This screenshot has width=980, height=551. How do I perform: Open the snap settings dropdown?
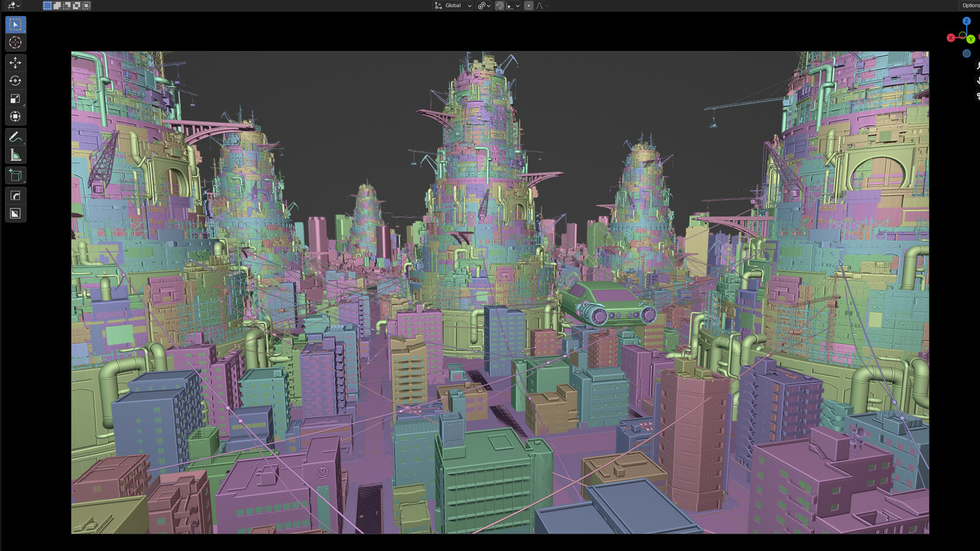(x=513, y=6)
